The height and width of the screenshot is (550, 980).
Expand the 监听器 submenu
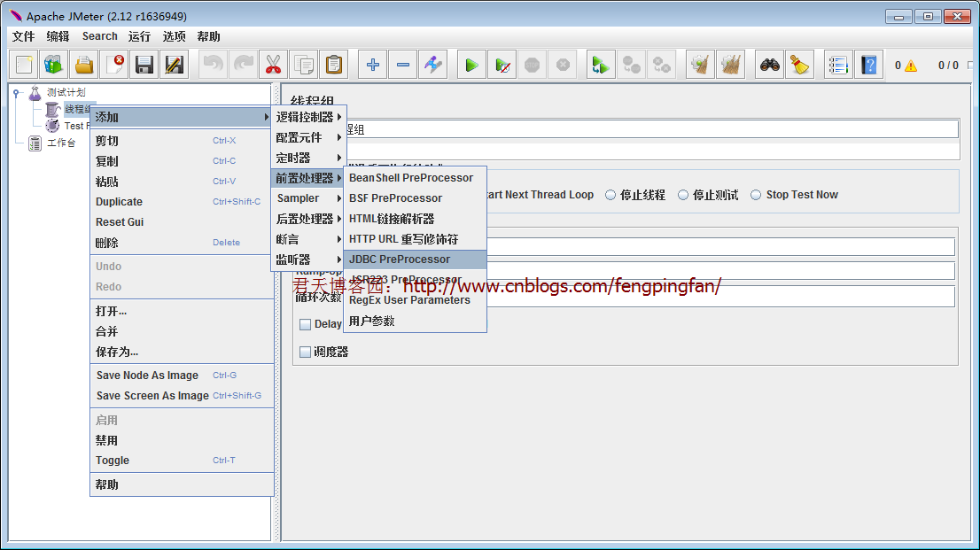pyautogui.click(x=308, y=260)
